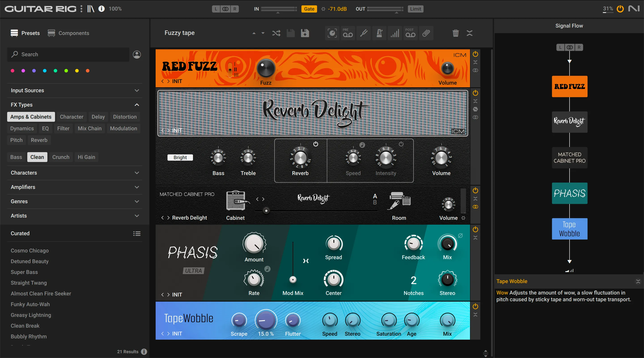The height and width of the screenshot is (358, 644).
Task: Collapse the FX Types section
Action: pyautogui.click(x=74, y=104)
